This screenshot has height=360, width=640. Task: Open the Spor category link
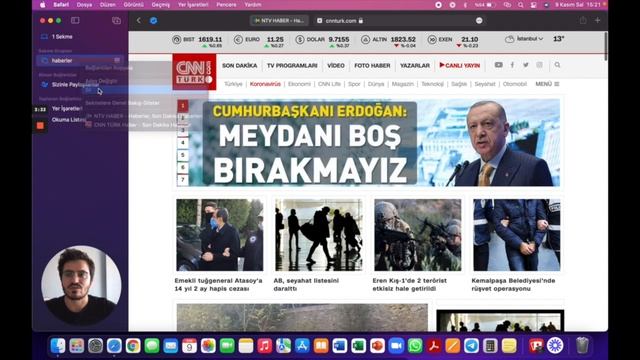click(x=354, y=84)
